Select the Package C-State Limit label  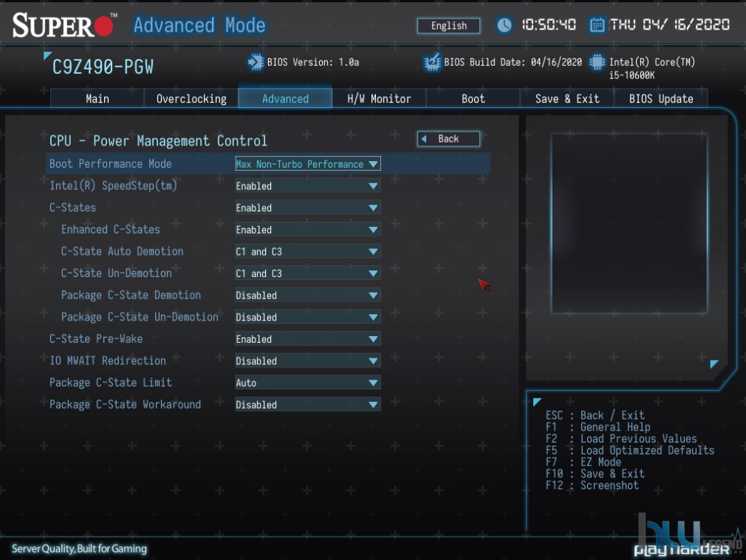point(111,383)
